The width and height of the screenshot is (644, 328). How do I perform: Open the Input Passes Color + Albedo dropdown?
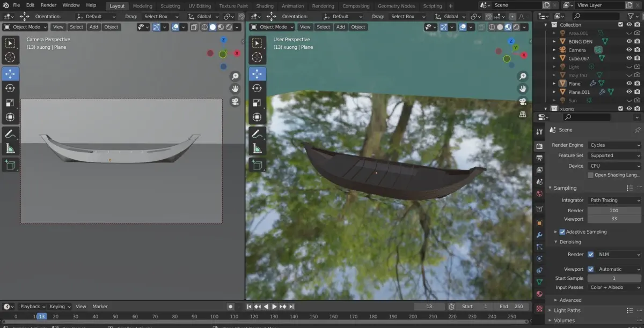(614, 287)
